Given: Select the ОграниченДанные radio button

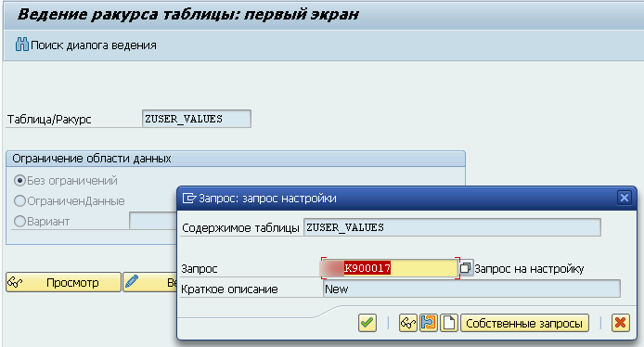Looking at the screenshot, I should [x=19, y=200].
